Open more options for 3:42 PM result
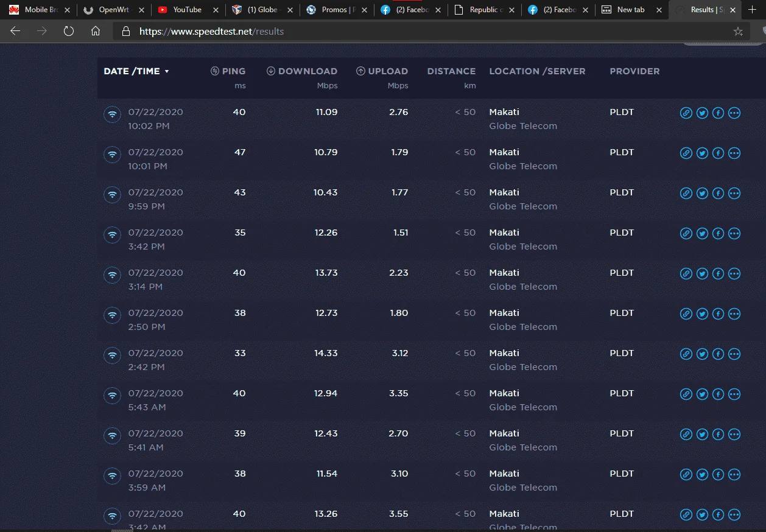Screen dimensions: 766x532 click(734, 234)
